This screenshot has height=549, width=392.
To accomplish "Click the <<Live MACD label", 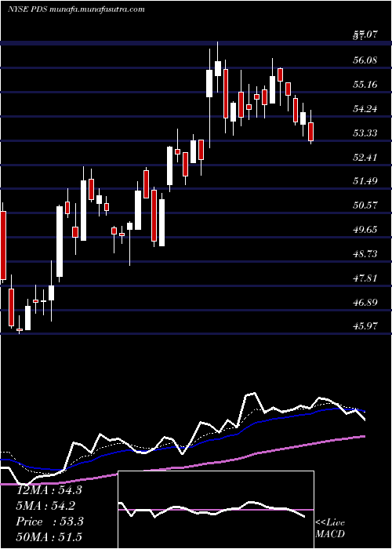I will point(330,529).
